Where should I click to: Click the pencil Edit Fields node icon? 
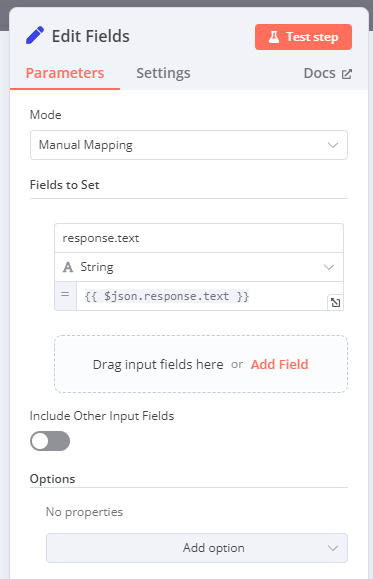(x=35, y=35)
